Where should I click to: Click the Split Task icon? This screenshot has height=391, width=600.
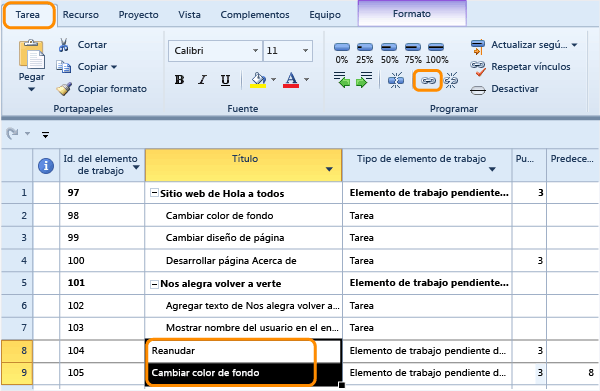tap(396, 80)
